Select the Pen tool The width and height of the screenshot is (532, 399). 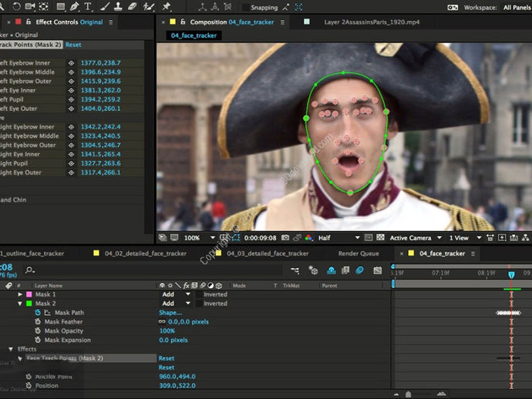point(74,6)
